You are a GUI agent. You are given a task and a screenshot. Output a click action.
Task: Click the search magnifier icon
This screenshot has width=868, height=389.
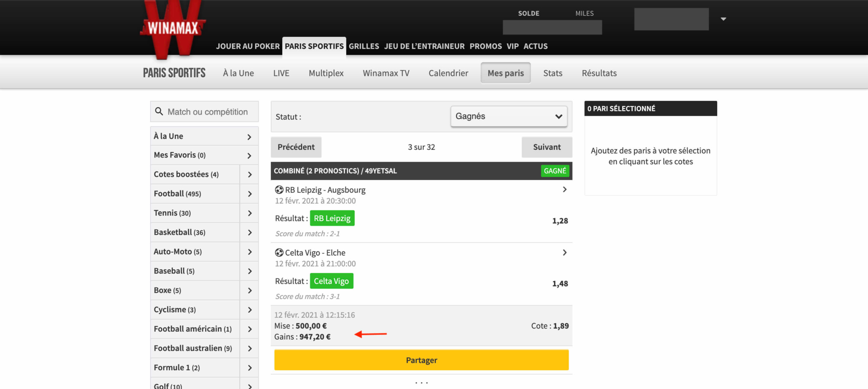(159, 112)
